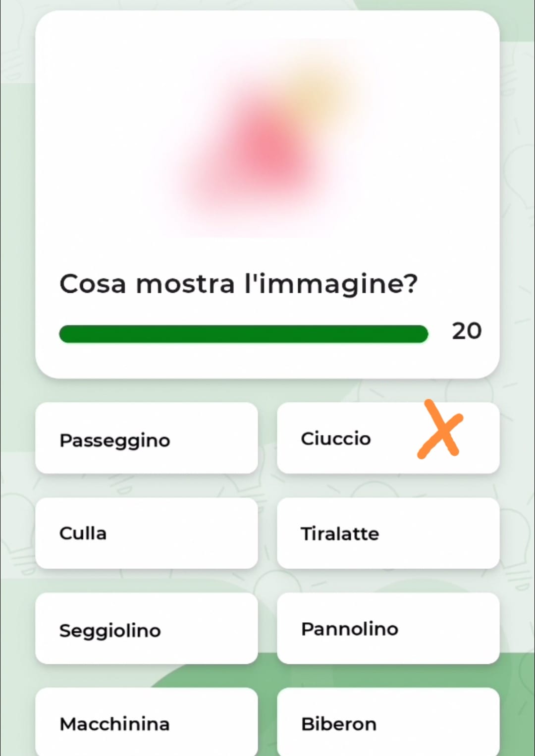This screenshot has height=756, width=535.
Task: Click the orange X mark on Ciuccio
Action: click(440, 429)
